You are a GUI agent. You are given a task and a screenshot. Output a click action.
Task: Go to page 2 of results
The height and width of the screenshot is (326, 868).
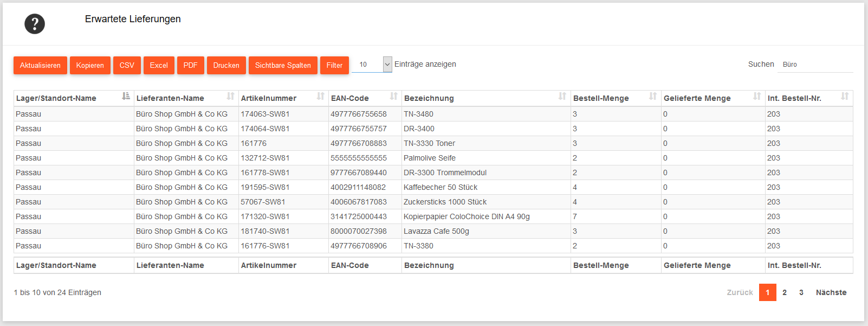click(x=784, y=292)
